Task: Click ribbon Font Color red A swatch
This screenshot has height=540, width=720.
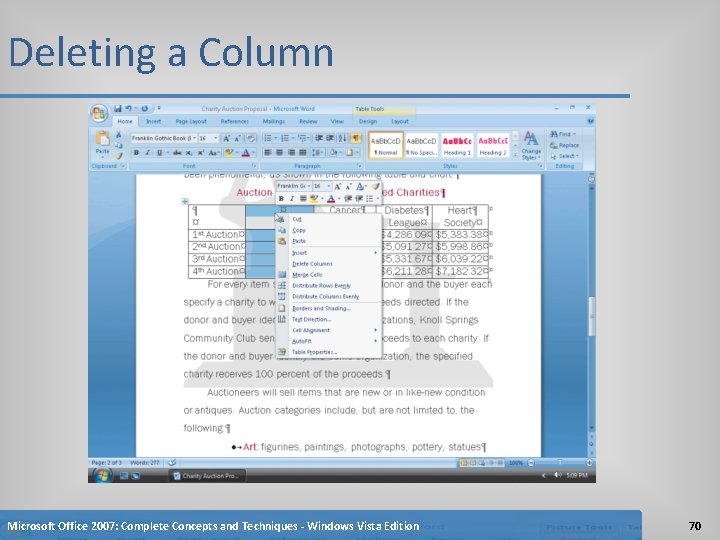Action: coord(246,152)
